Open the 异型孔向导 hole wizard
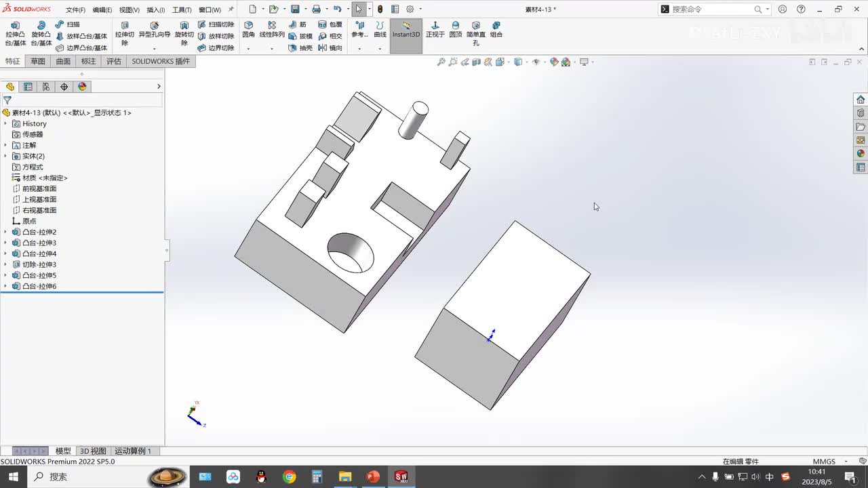Screen dimensions: 868x488 coord(154,30)
